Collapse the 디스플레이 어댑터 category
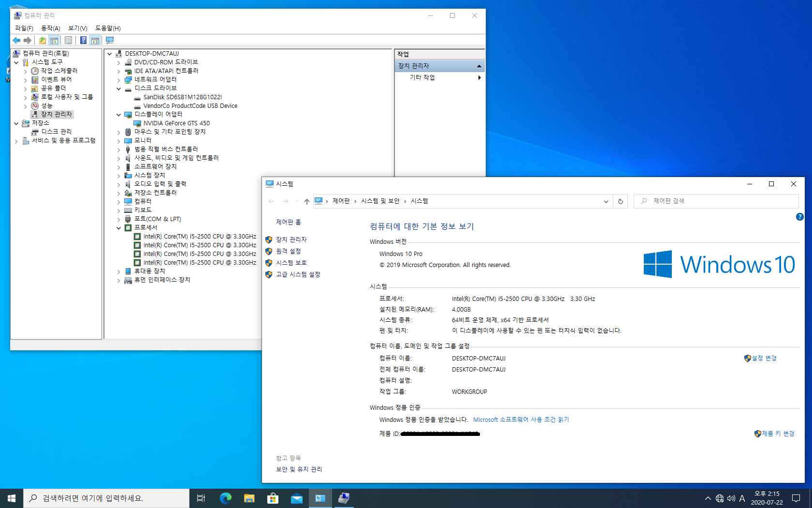The height and width of the screenshot is (508, 812). [x=118, y=115]
